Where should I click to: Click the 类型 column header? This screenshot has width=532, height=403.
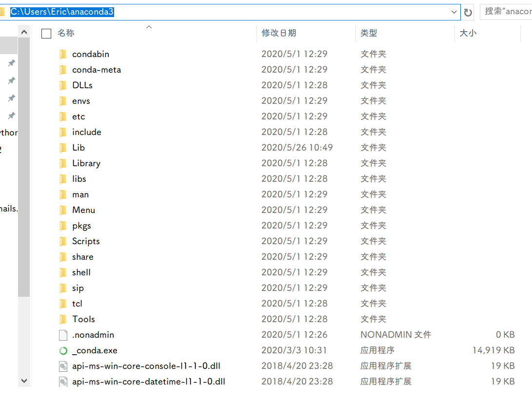(x=370, y=33)
